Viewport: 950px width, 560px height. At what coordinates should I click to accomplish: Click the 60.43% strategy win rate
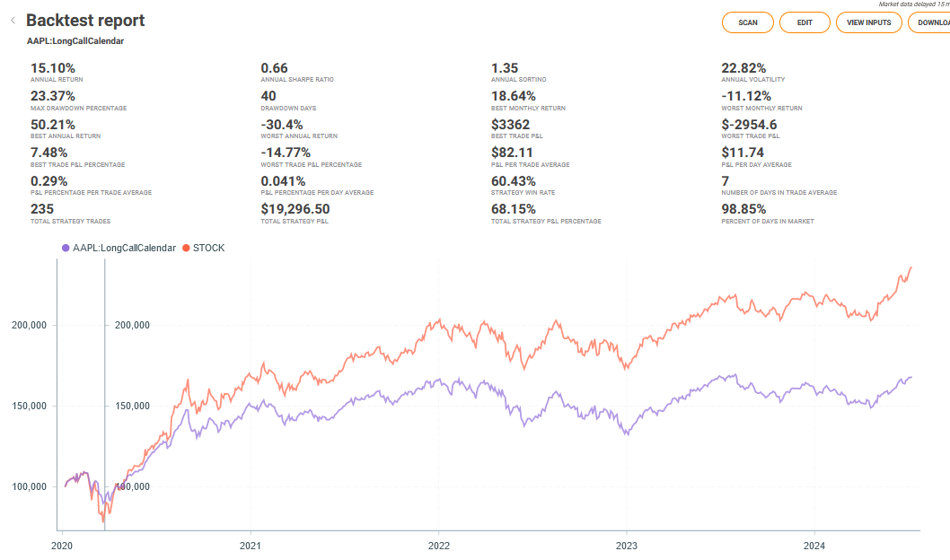click(x=515, y=181)
